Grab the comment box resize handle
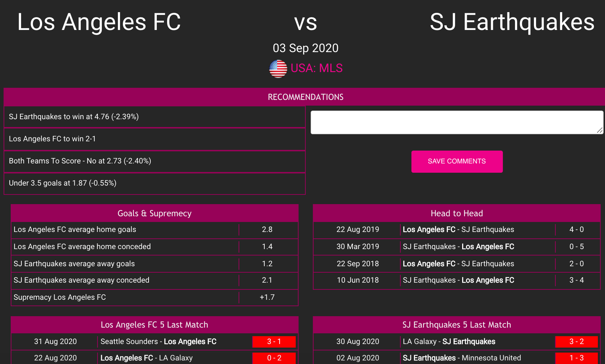 click(x=600, y=131)
